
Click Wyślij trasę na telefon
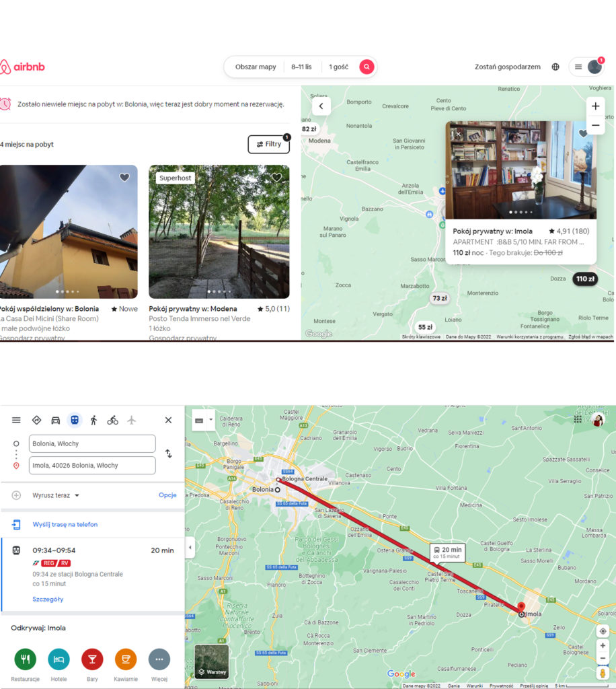pyautogui.click(x=65, y=524)
